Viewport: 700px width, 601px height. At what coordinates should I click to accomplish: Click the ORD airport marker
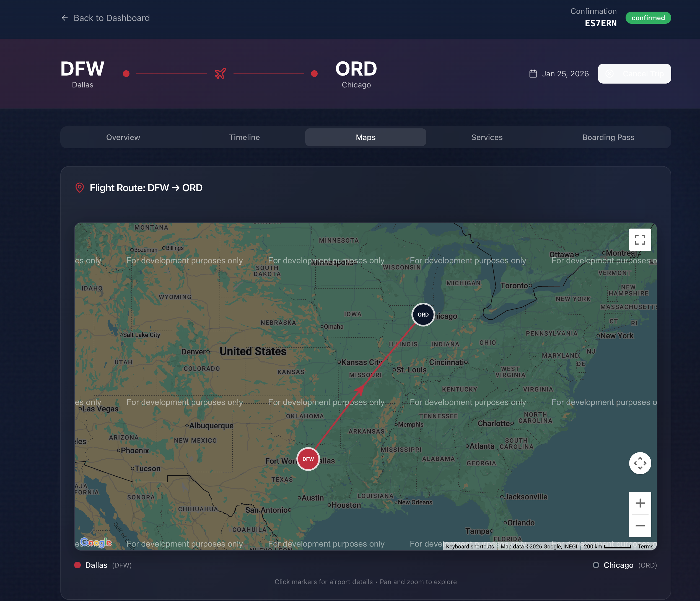point(423,315)
